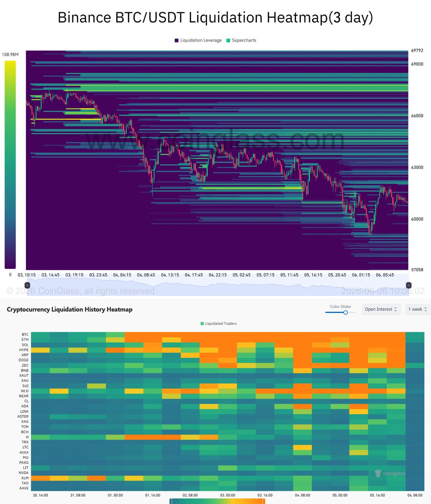Click the 30, 16:00 date label
This screenshot has width=431, height=504.
coord(40,495)
